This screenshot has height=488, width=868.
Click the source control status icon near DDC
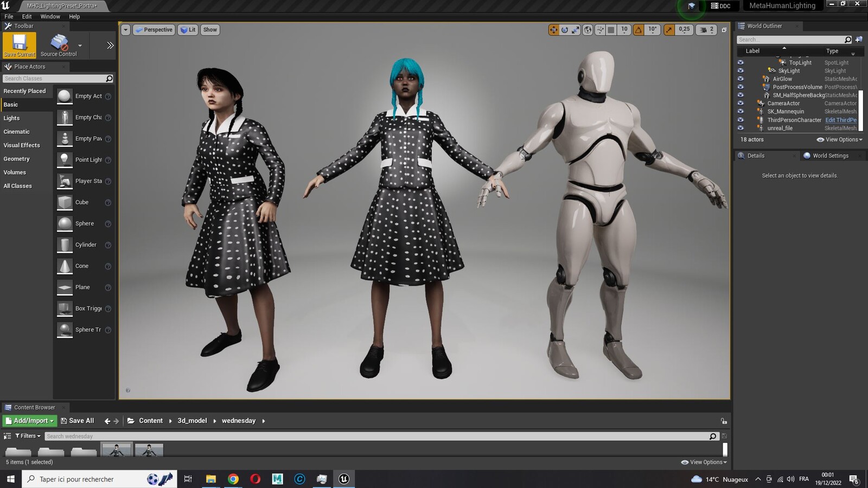[691, 6]
